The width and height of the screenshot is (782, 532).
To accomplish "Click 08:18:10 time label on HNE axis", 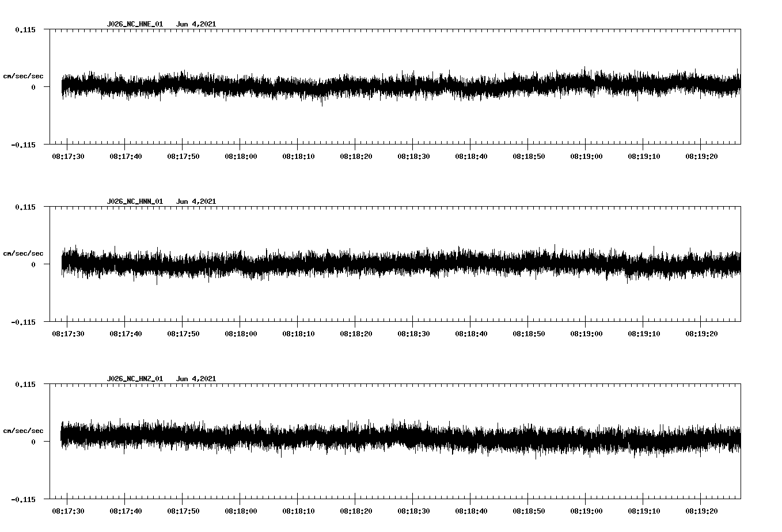I will tap(298, 156).
